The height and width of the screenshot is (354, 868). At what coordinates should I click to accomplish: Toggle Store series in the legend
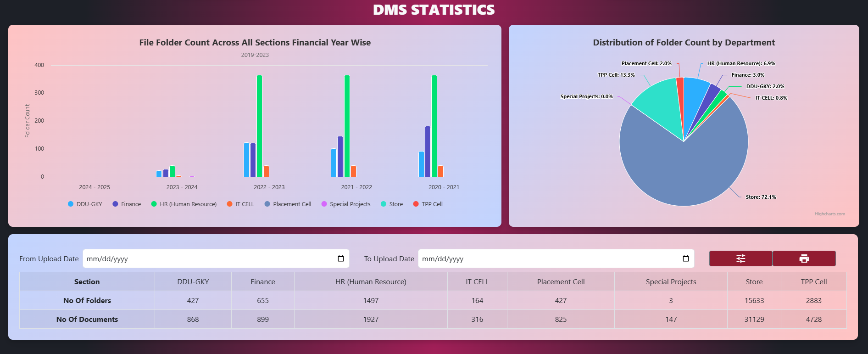(x=392, y=204)
